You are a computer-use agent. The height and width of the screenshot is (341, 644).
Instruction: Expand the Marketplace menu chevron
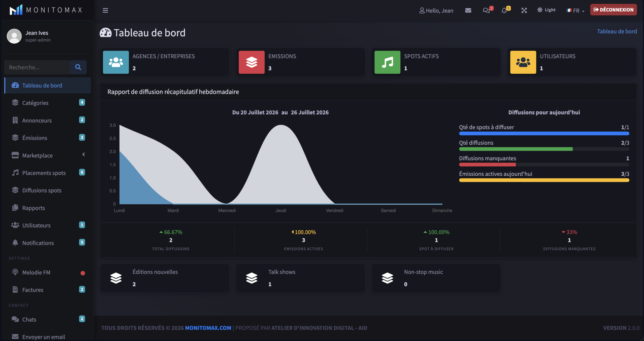point(83,155)
